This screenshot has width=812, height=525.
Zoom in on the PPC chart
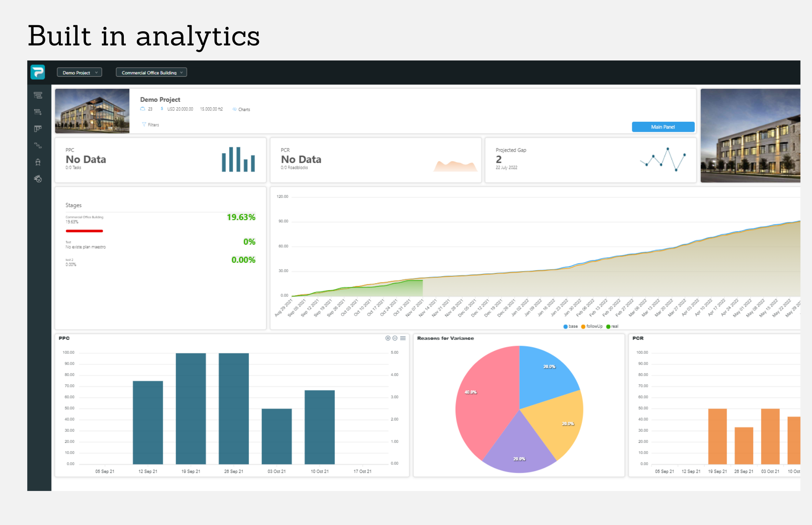pos(388,338)
